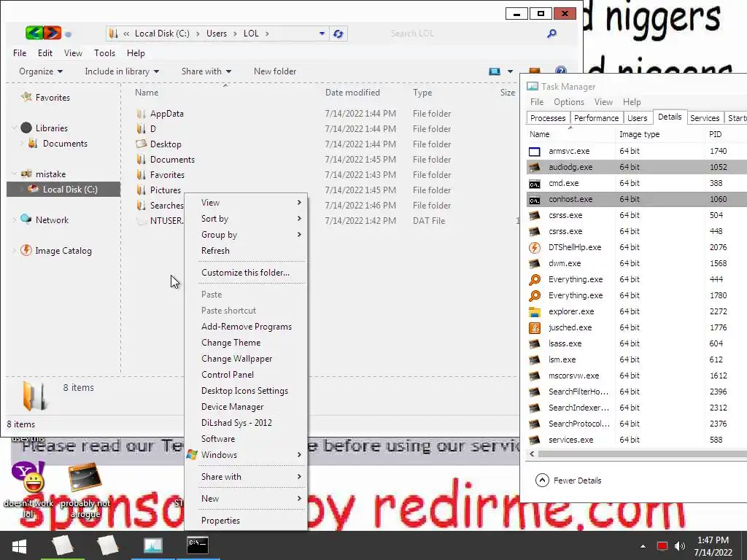This screenshot has height=560, width=747.
Task: Click the New folder button
Action: 275,71
